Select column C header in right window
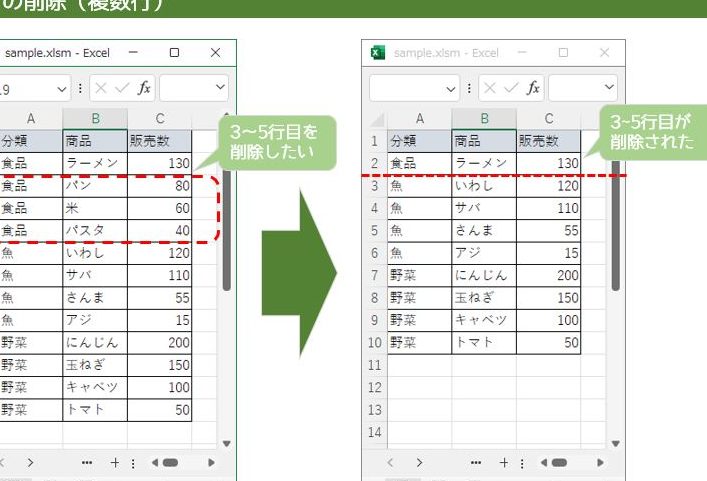 (x=549, y=119)
